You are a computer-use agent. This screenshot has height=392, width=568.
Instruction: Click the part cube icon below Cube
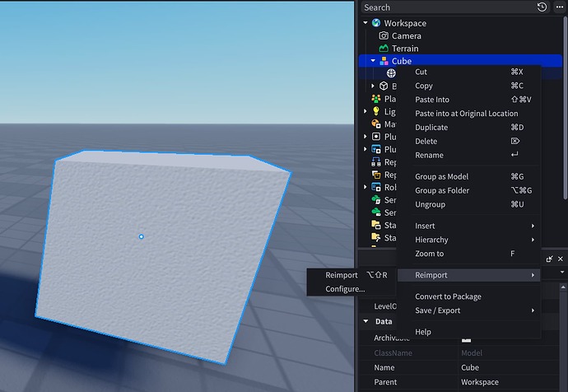coord(384,86)
